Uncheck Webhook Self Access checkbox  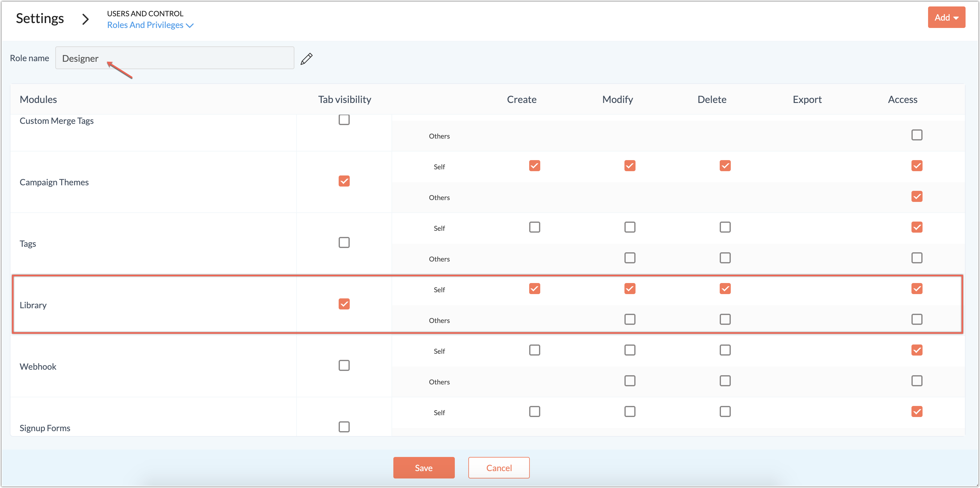(916, 350)
